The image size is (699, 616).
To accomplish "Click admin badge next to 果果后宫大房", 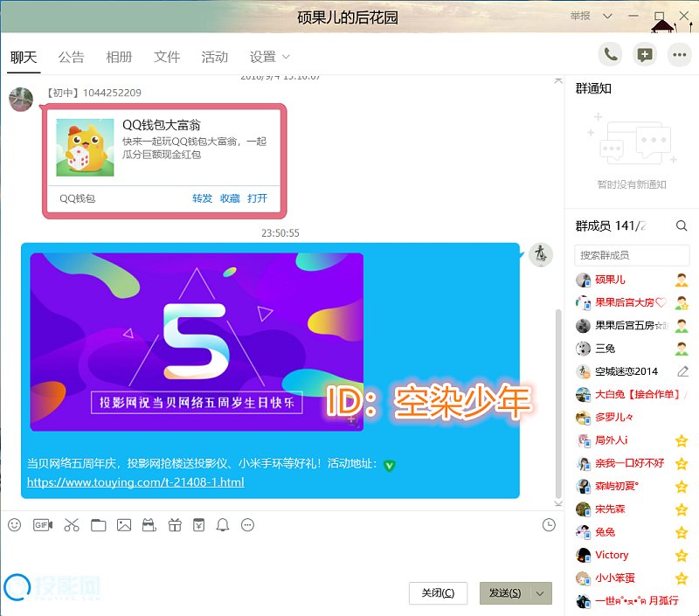I will (x=682, y=302).
